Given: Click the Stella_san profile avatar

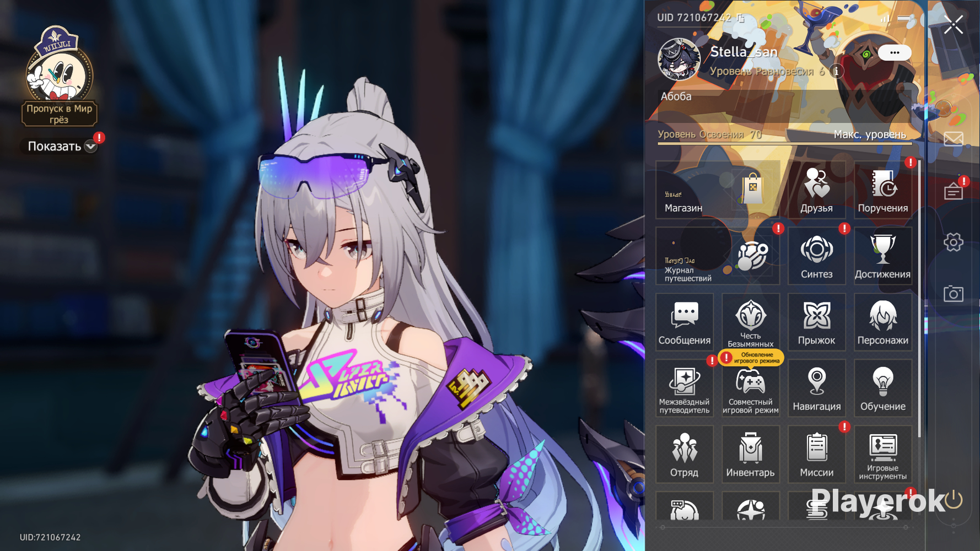Looking at the screenshot, I should click(679, 59).
